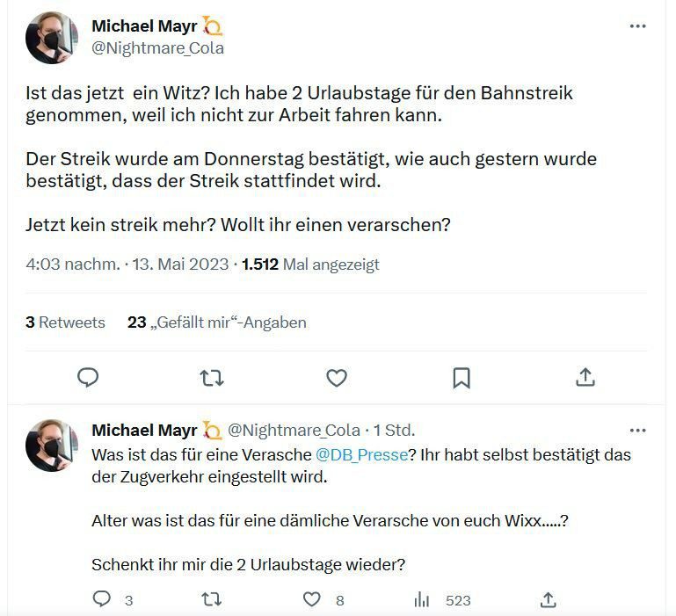Open more options menu on main tweet
The image size is (676, 616).
pos(638,27)
